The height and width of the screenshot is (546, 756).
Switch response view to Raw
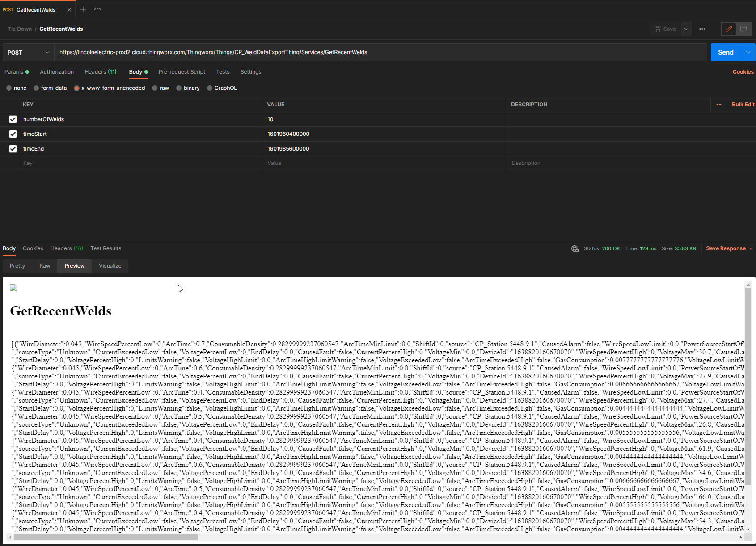[x=45, y=266]
